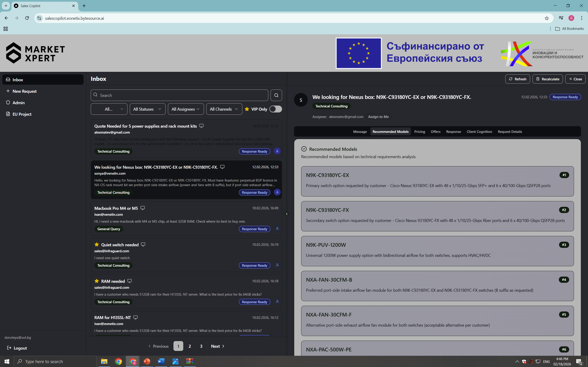
Task: Click the bookmark star in address bar
Action: [546, 18]
